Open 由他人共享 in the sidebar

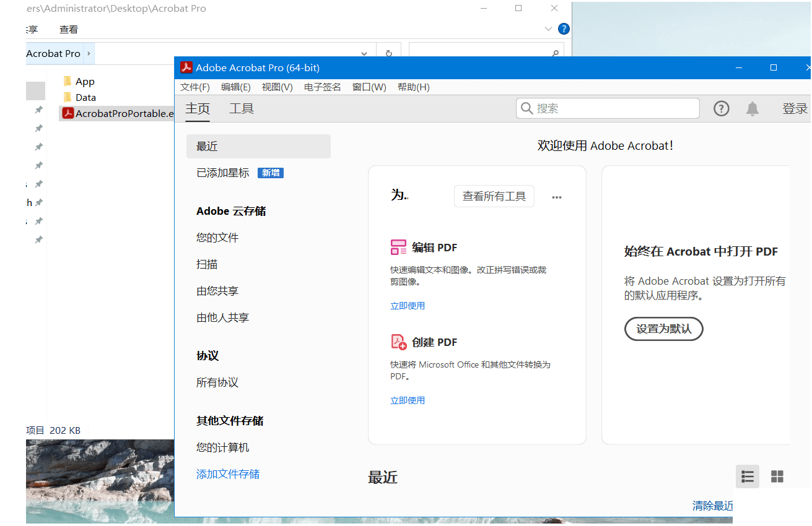point(222,317)
